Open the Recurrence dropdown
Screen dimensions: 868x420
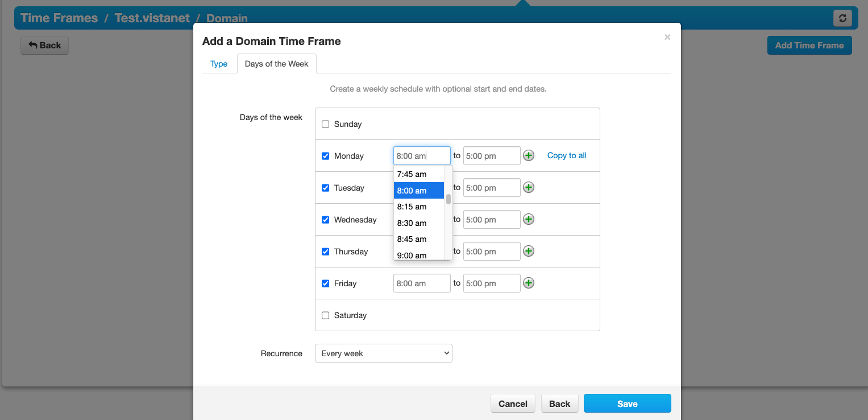coord(384,353)
